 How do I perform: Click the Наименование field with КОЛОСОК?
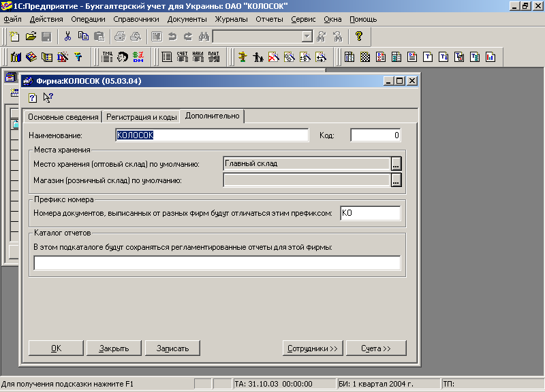212,135
